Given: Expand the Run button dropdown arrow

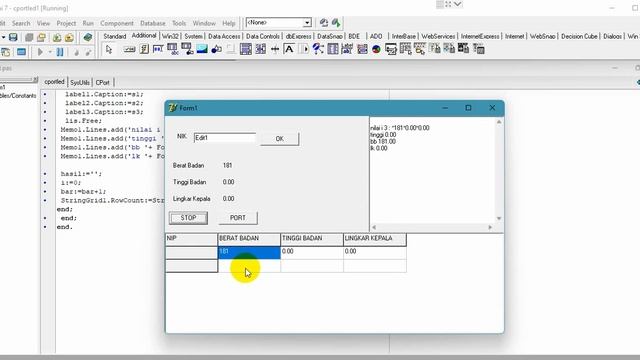Looking at the screenshot, I should [x=50, y=52].
